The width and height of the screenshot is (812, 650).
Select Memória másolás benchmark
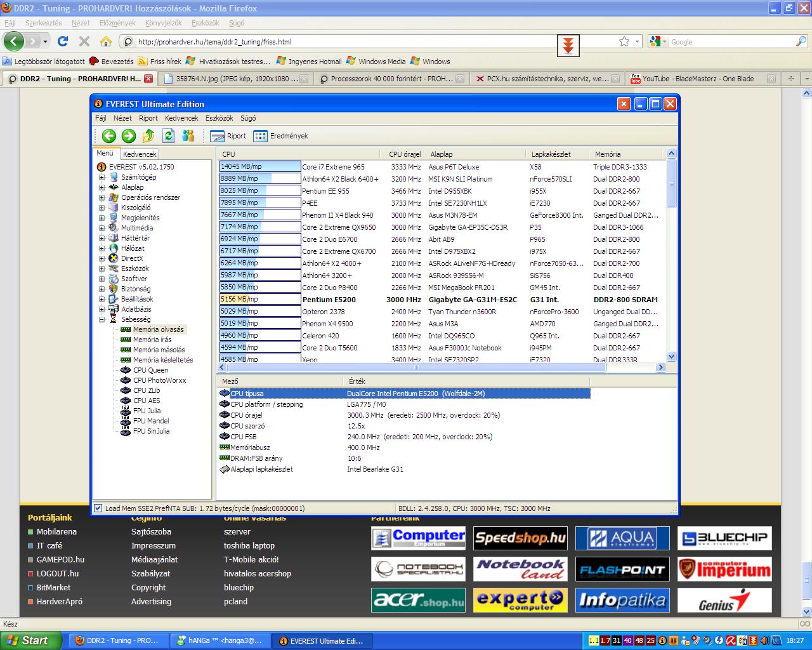click(x=159, y=350)
